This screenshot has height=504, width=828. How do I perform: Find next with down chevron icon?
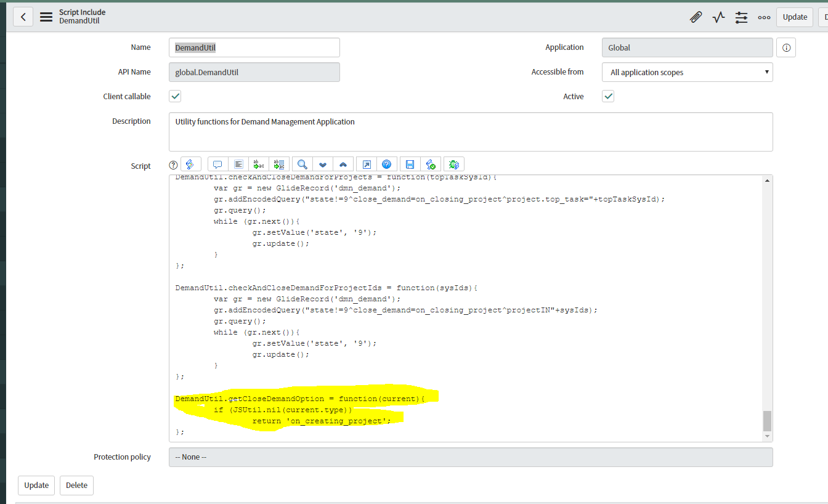(323, 165)
